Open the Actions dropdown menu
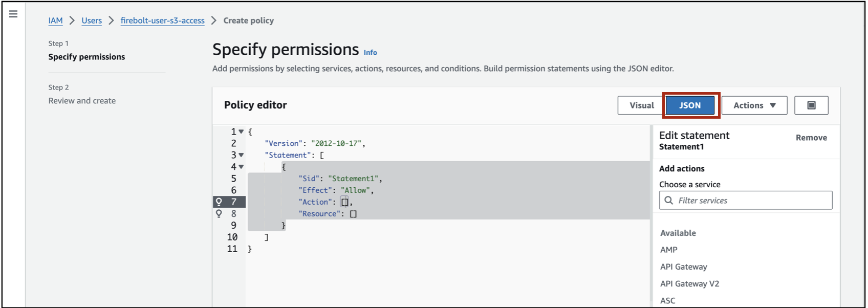 pos(754,105)
